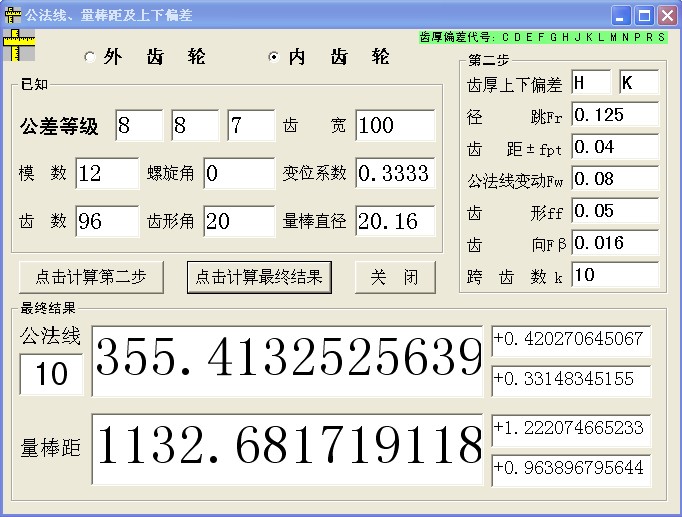The height and width of the screenshot is (517, 682).
Task: Click the 点击计算最终结果 button
Action: pos(259,277)
